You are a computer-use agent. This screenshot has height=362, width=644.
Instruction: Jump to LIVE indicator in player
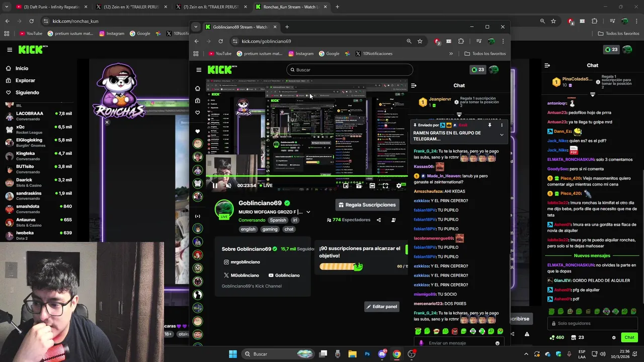tap(266, 186)
